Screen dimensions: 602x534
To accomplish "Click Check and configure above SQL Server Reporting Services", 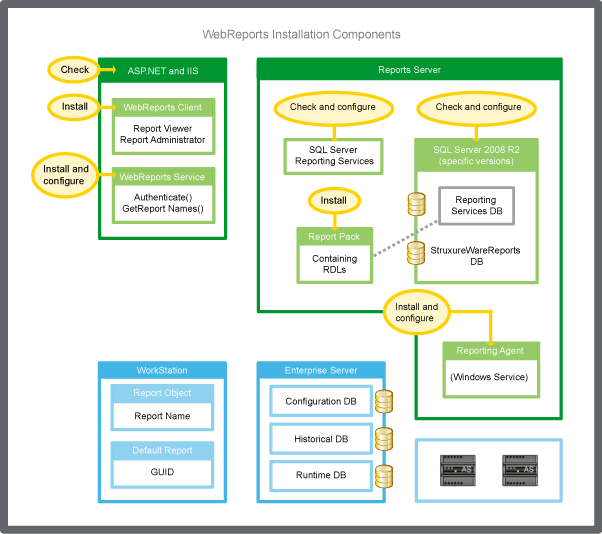I will [332, 107].
